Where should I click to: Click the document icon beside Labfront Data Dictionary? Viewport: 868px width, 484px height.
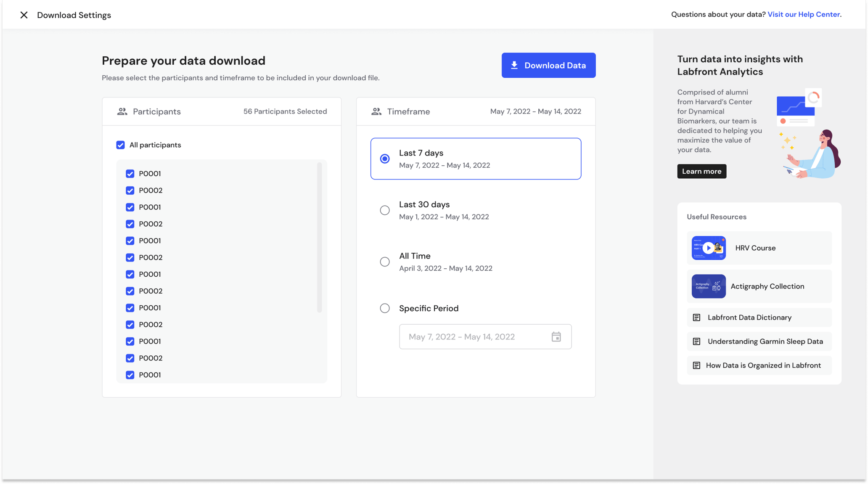click(x=696, y=317)
